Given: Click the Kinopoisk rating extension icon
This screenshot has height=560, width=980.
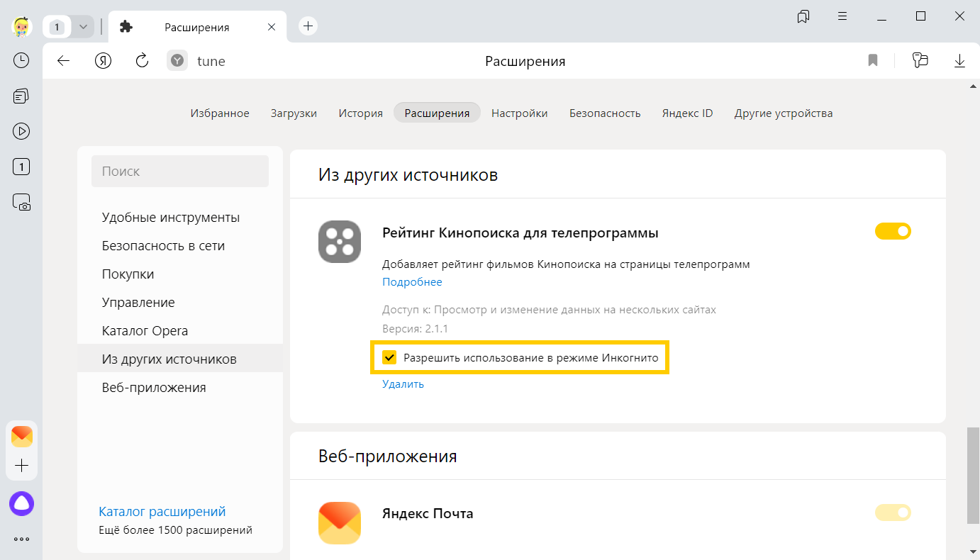Looking at the screenshot, I should [x=340, y=242].
